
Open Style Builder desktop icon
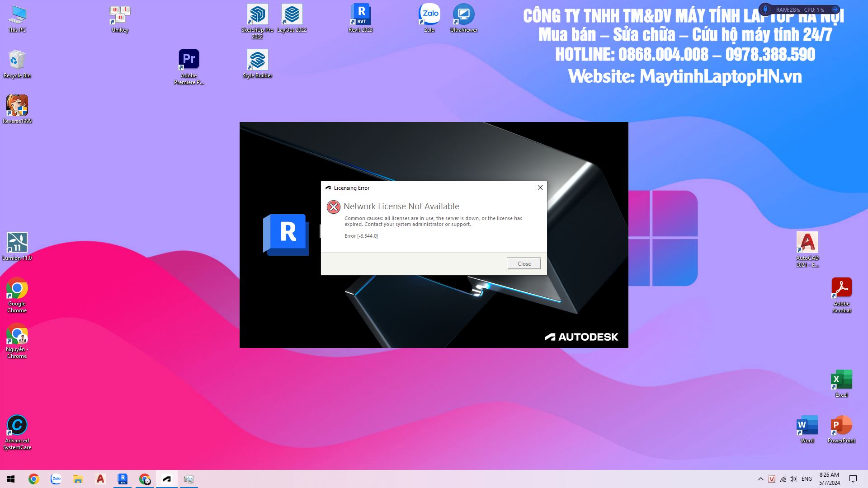[257, 60]
